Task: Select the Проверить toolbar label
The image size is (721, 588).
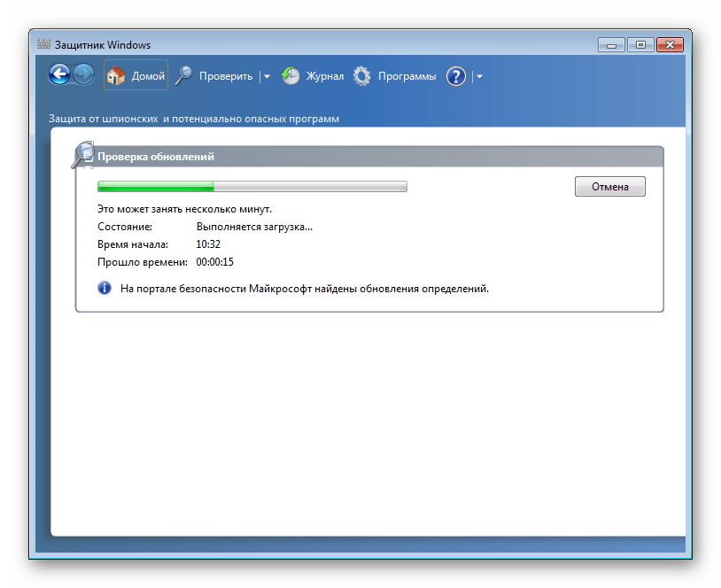Action: (x=226, y=76)
